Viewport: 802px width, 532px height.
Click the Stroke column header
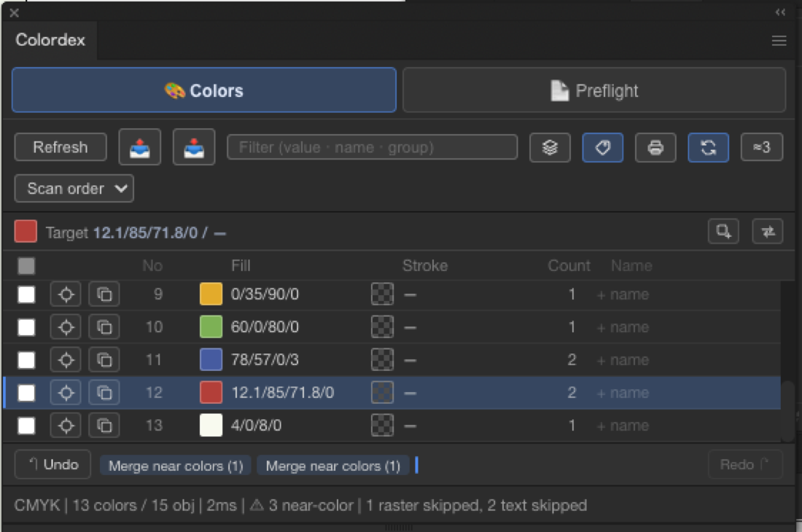coord(425,266)
